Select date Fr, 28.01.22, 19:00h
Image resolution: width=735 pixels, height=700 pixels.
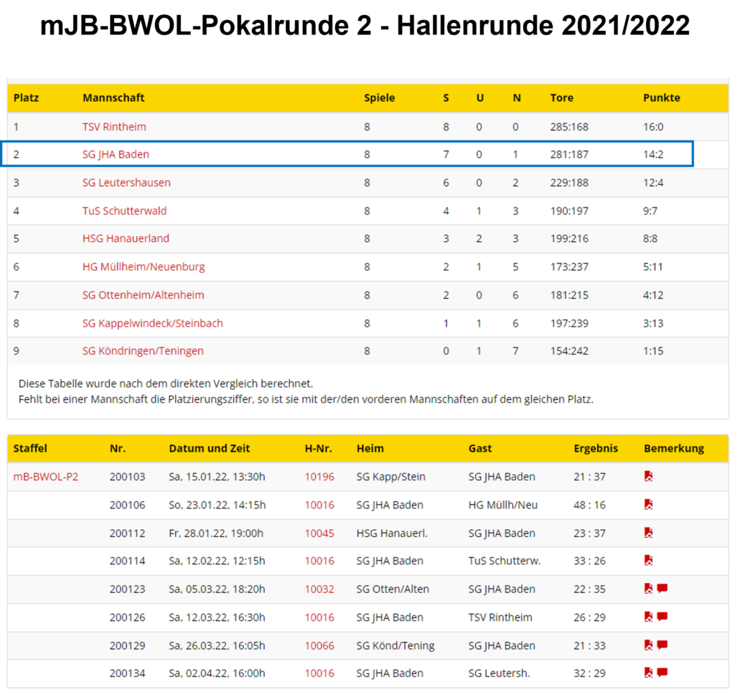click(x=216, y=533)
